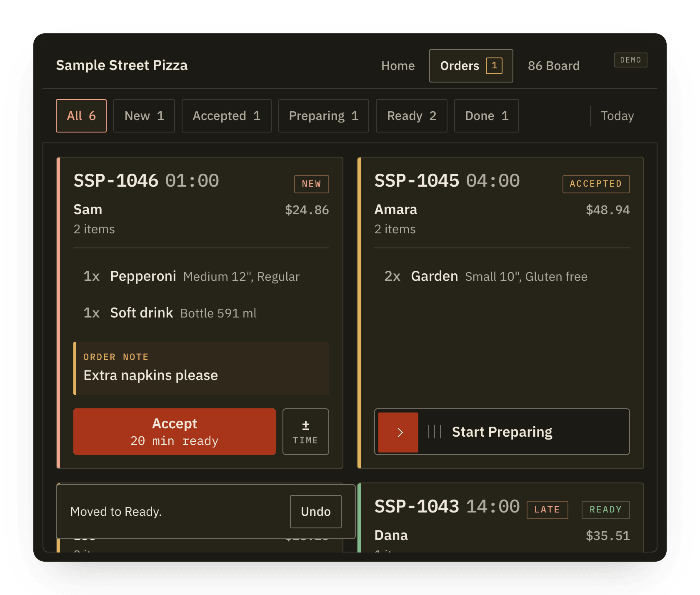Click the NEW status badge on SSP-1046

[x=312, y=184]
